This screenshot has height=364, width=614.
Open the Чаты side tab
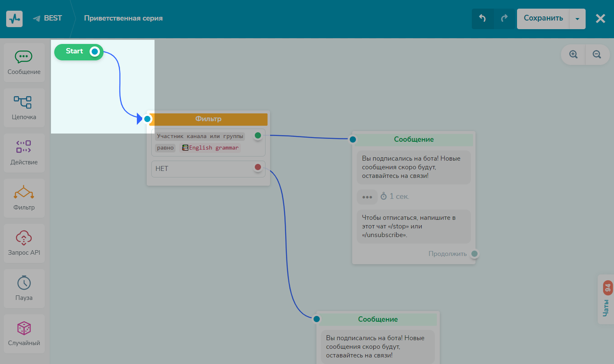[606, 299]
